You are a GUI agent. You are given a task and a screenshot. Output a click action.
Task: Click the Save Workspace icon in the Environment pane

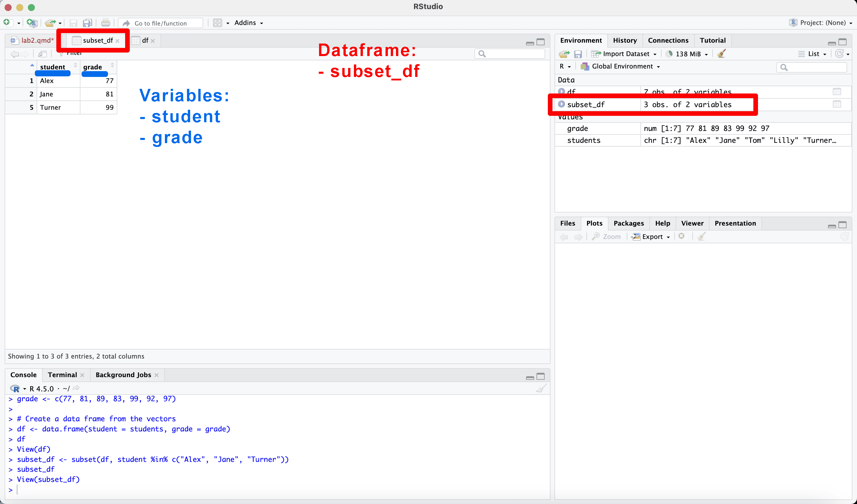[x=578, y=54]
